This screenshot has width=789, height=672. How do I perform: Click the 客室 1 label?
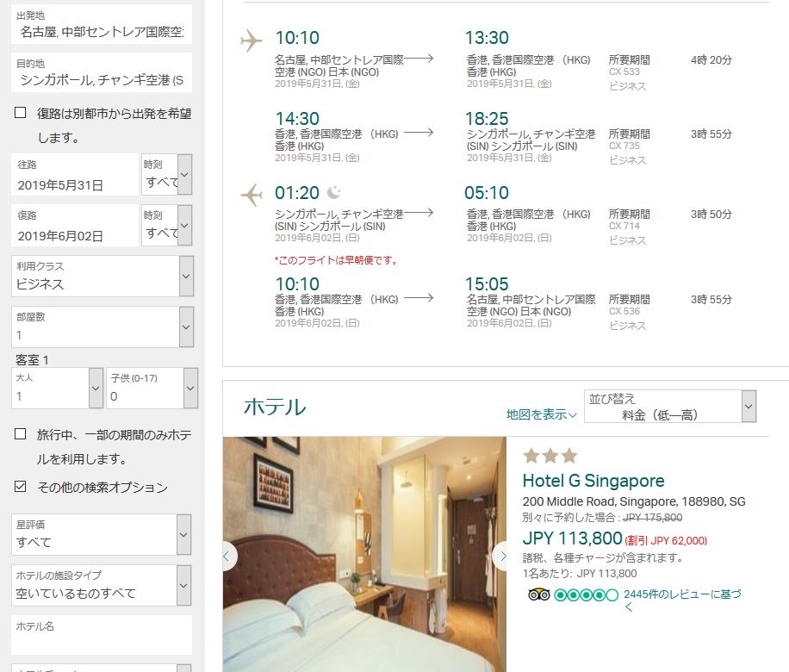[32, 360]
